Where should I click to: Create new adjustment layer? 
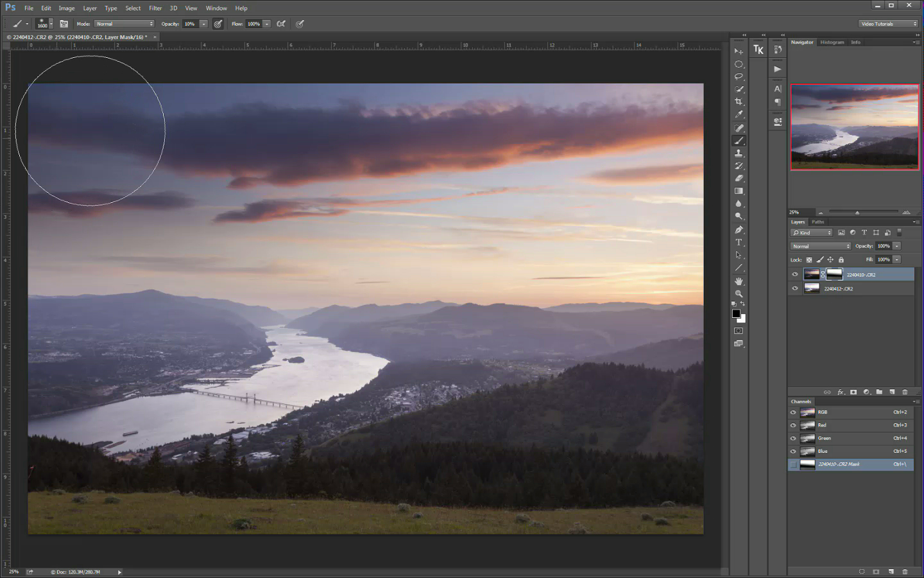pyautogui.click(x=866, y=392)
